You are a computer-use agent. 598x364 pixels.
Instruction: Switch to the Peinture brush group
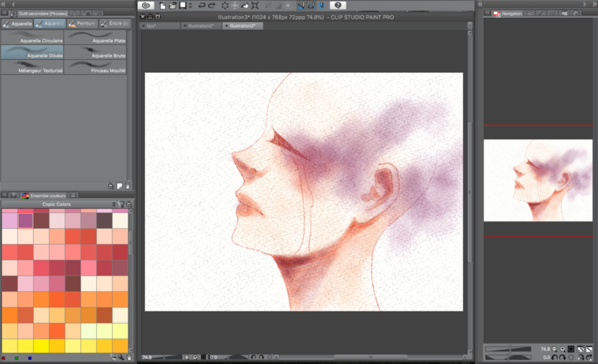click(82, 24)
